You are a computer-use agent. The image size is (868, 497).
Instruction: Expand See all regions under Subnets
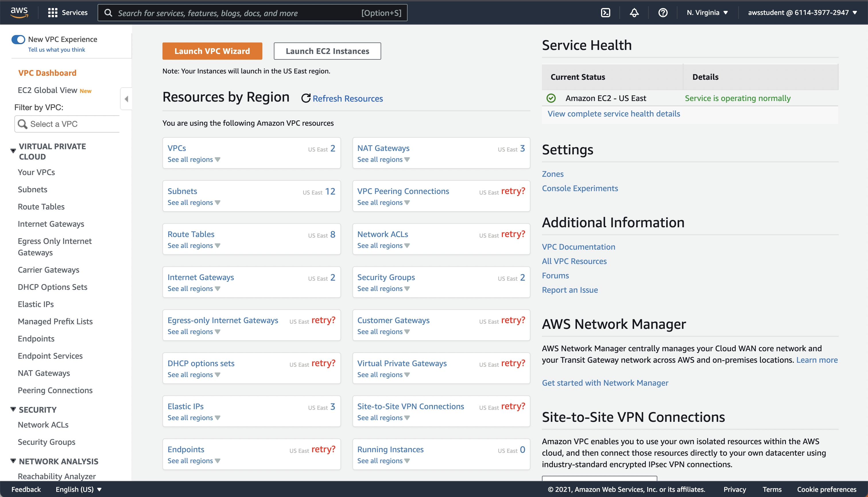pos(194,202)
